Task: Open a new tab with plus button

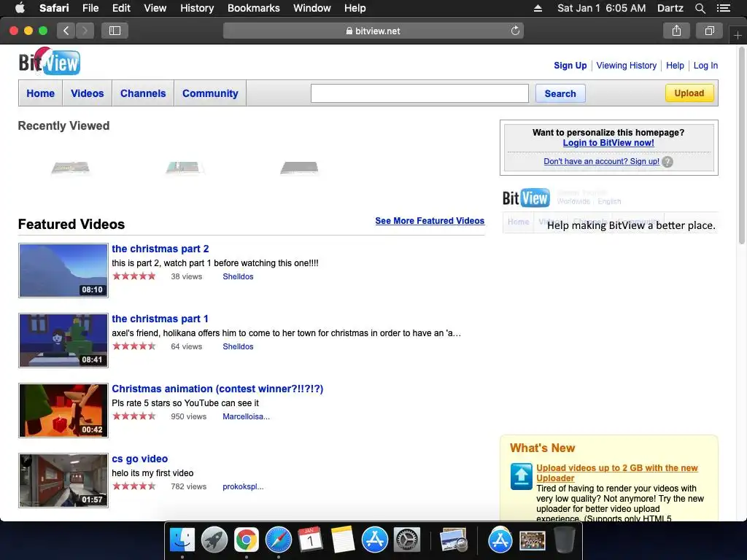Action: tap(738, 36)
